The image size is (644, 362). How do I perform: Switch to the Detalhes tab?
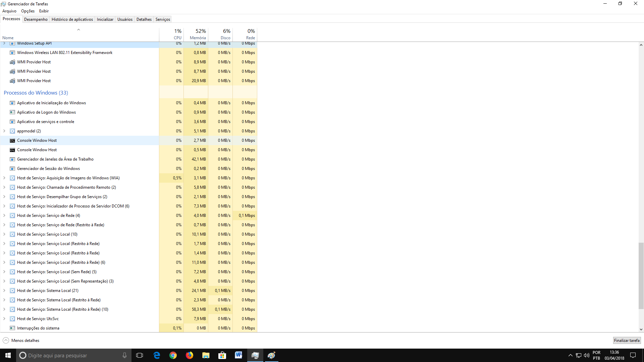pos(144,19)
